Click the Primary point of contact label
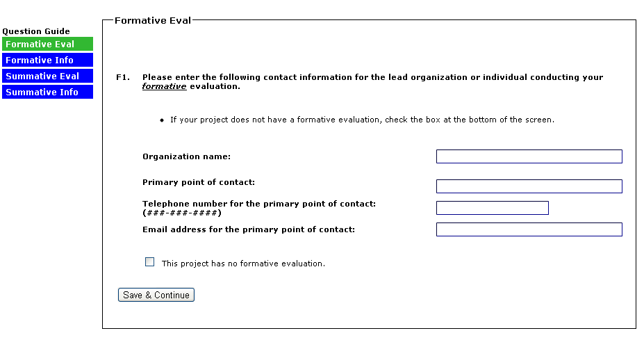Viewport: 644px width, 340px height. click(199, 182)
